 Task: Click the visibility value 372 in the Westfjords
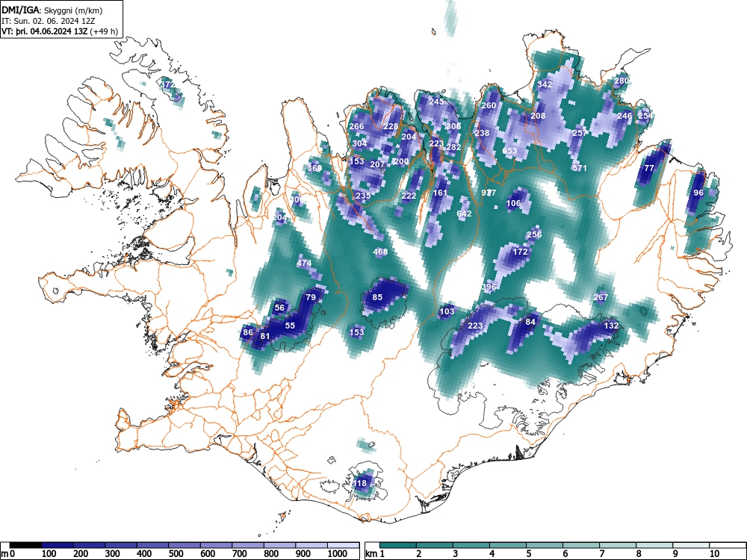(167, 85)
